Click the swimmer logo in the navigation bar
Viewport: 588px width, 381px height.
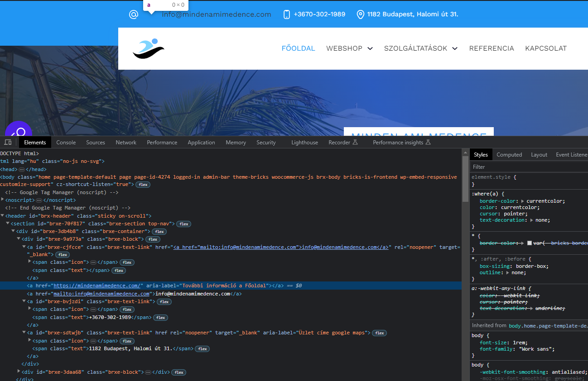point(148,48)
